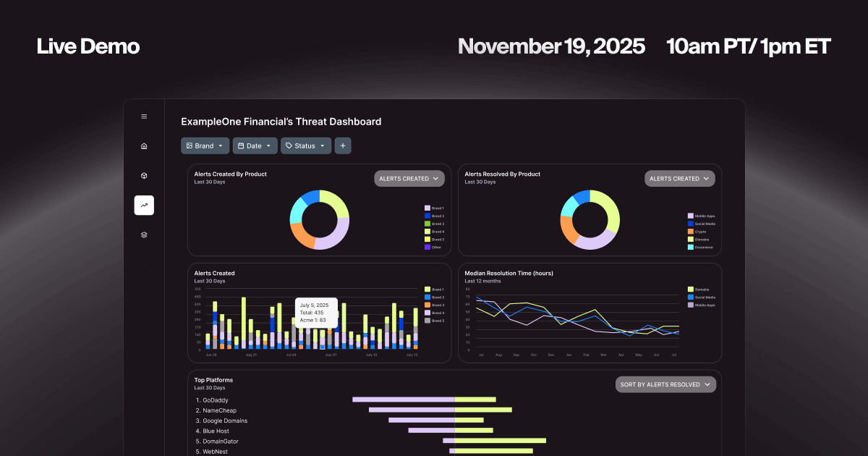Click the stacked layers icon in the sidebar
This screenshot has width=868, height=456.
[144, 235]
